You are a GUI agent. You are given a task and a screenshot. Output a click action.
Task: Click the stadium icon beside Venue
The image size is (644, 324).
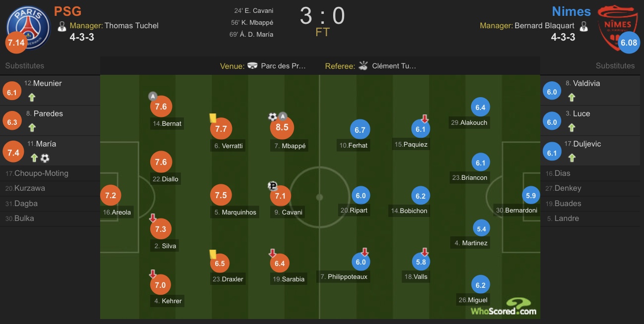pos(252,65)
